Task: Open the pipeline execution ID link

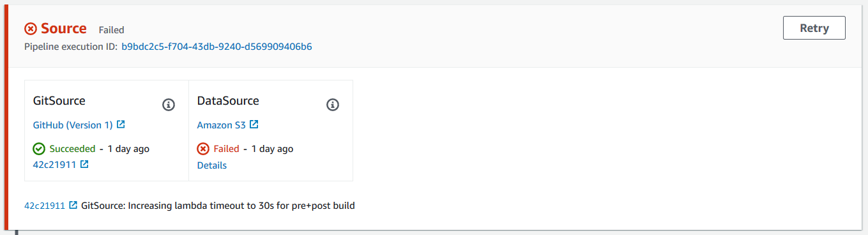Action: click(x=217, y=47)
